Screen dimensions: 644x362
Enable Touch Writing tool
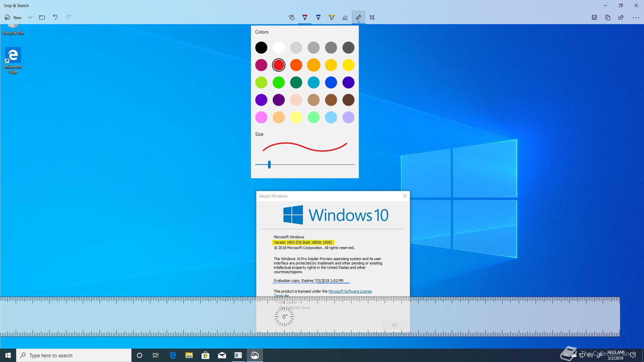[291, 17]
